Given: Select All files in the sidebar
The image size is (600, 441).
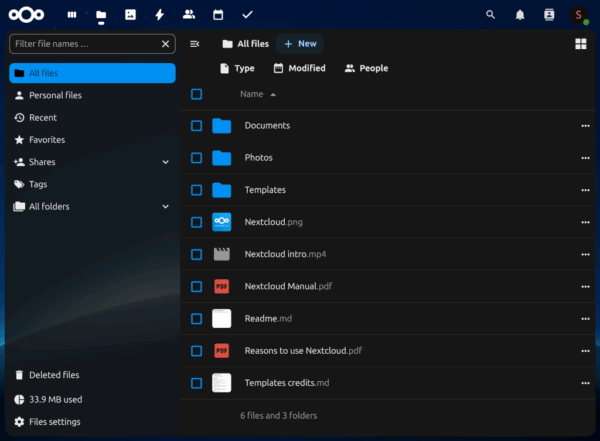Looking at the screenshot, I should click(x=92, y=73).
